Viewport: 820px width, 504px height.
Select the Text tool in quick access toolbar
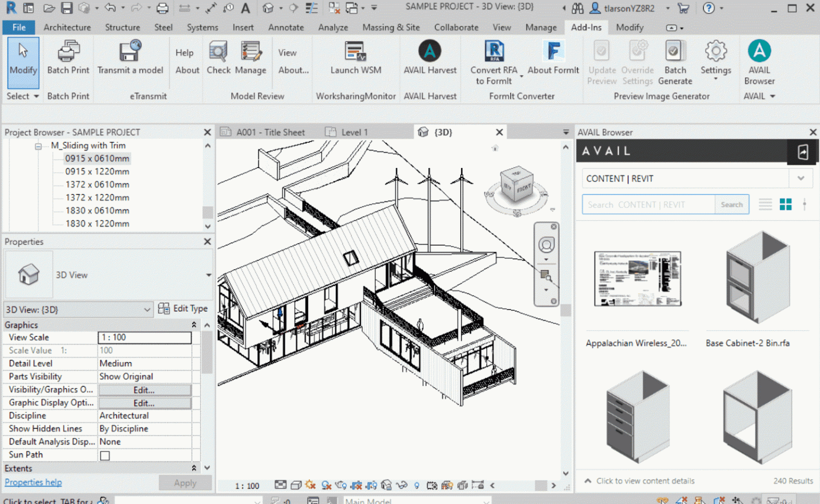pos(246,8)
